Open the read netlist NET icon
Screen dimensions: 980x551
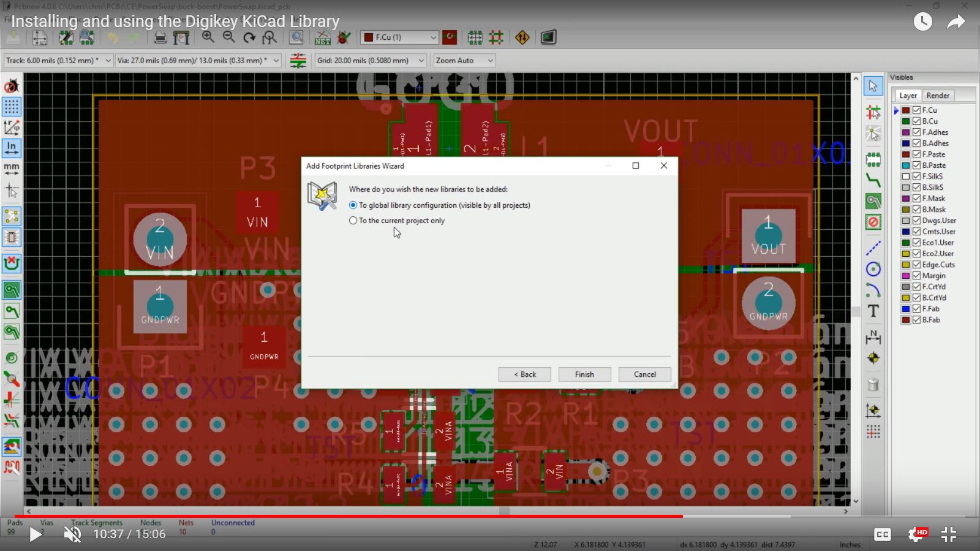click(322, 38)
